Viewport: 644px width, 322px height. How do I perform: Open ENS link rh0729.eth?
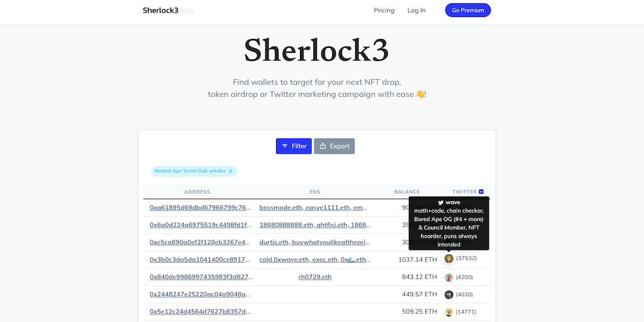315,277
